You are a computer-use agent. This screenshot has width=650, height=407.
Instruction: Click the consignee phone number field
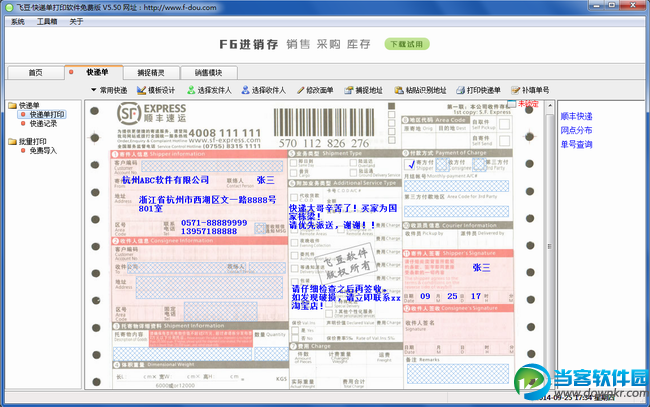click(221, 311)
